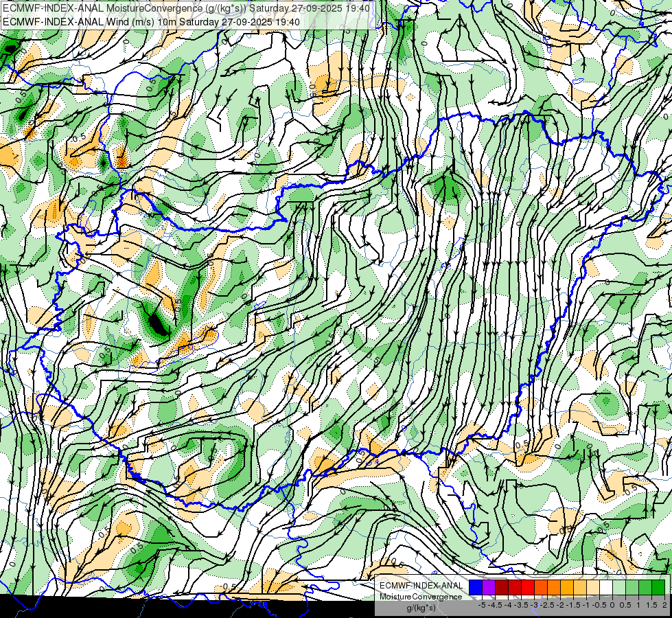Select the dark maroon swatch between -4.5 and -4

tap(502, 587)
